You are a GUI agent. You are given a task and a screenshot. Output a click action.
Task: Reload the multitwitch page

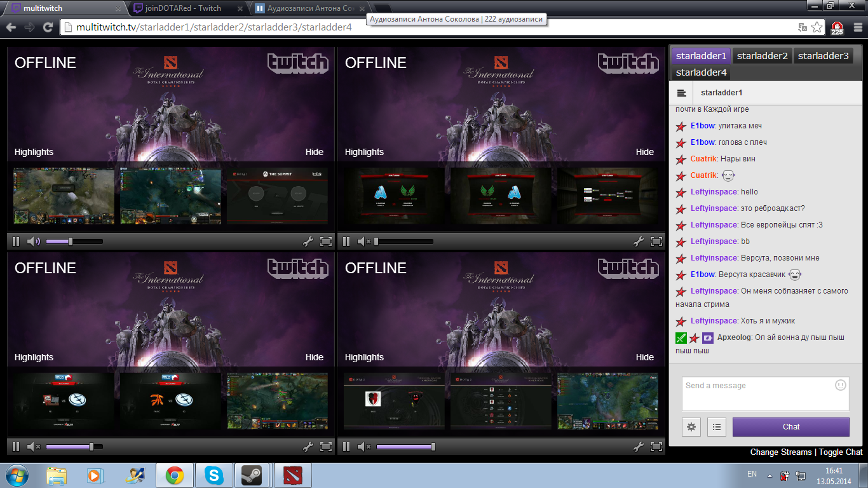pyautogui.click(x=48, y=27)
